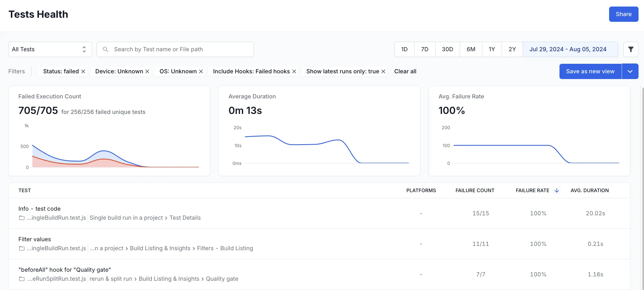The height and width of the screenshot is (290, 644).
Task: Click folder icon in Filter values row
Action: point(22,248)
